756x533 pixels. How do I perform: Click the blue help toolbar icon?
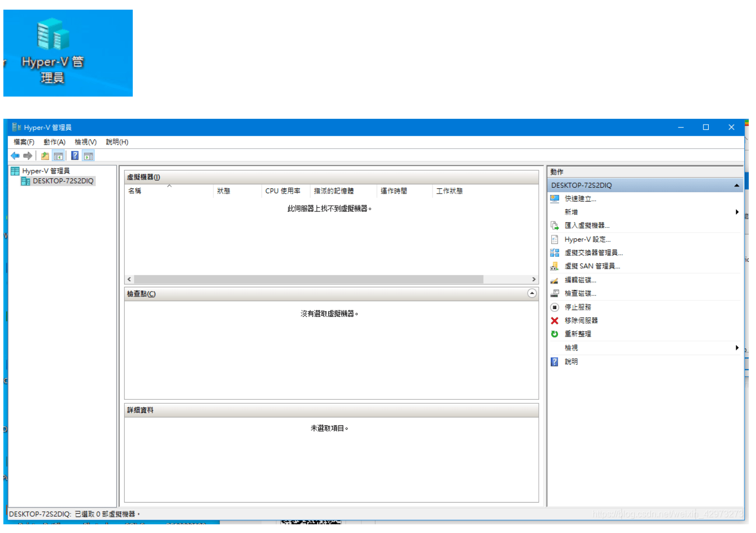click(75, 155)
